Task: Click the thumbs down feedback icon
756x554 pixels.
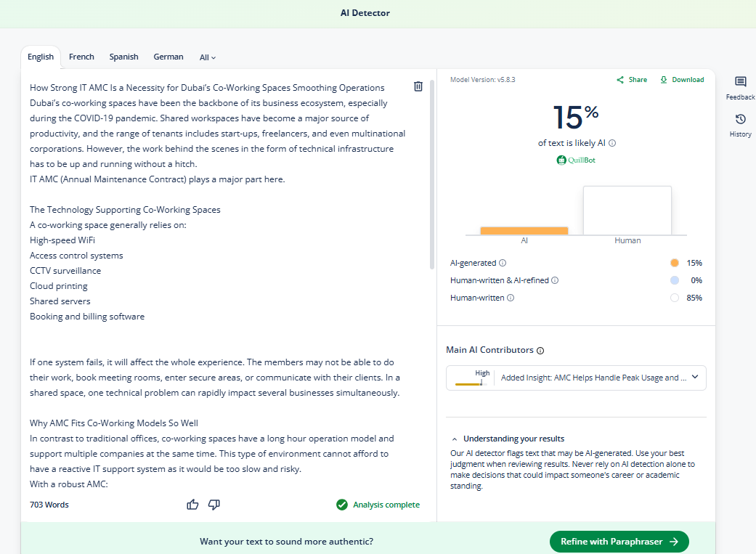Action: pyautogui.click(x=214, y=505)
